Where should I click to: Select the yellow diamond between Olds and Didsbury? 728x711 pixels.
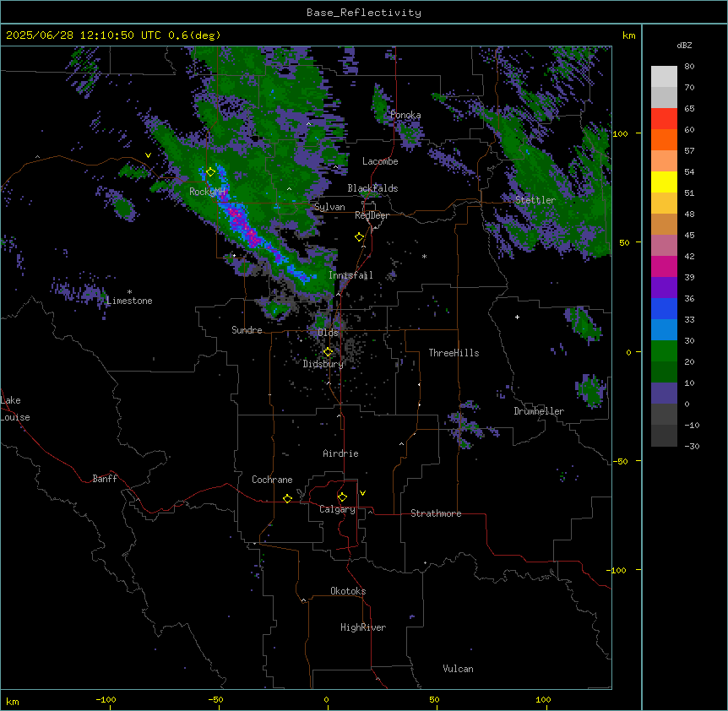tap(328, 352)
